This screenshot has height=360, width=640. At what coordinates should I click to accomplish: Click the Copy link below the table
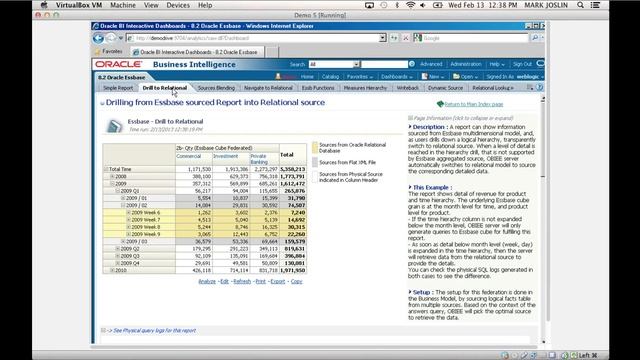[x=297, y=282]
